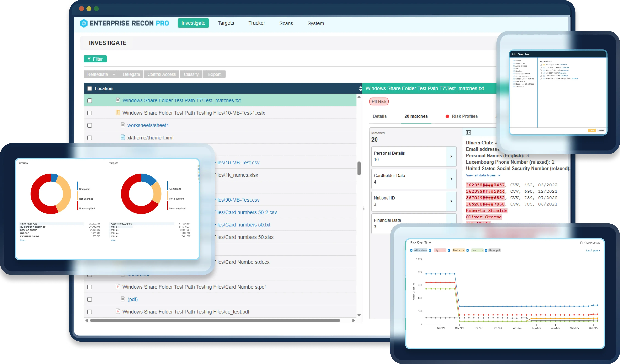This screenshot has height=364, width=620.
Task: Click the XML file icon beside theme1.xml
Action: (x=123, y=137)
